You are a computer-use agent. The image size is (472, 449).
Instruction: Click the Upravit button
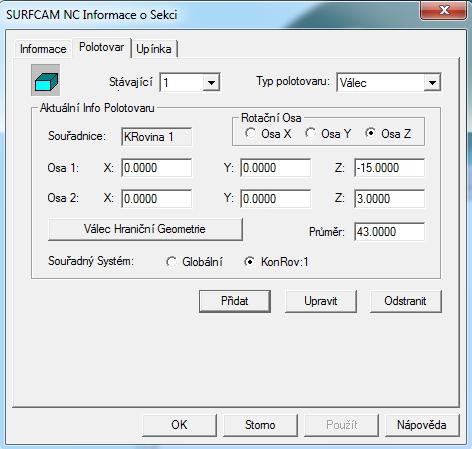point(321,301)
